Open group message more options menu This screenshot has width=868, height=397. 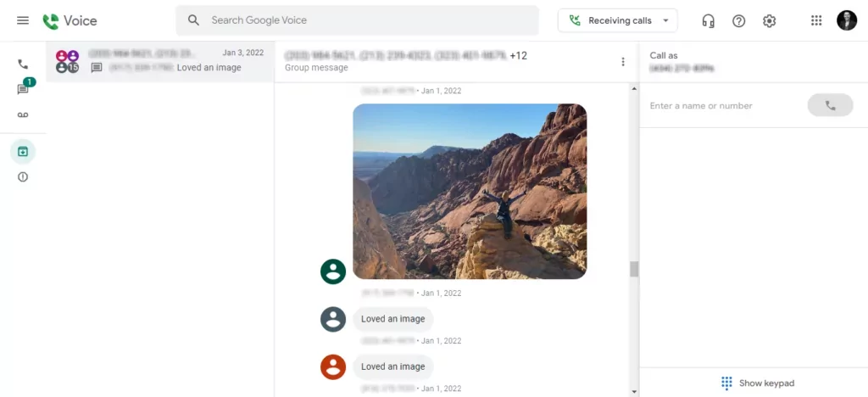623,62
